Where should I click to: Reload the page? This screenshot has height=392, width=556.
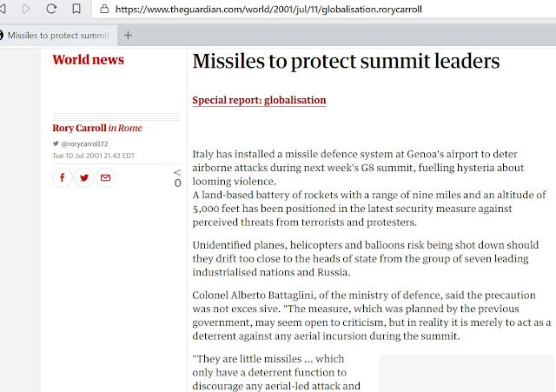pyautogui.click(x=51, y=10)
